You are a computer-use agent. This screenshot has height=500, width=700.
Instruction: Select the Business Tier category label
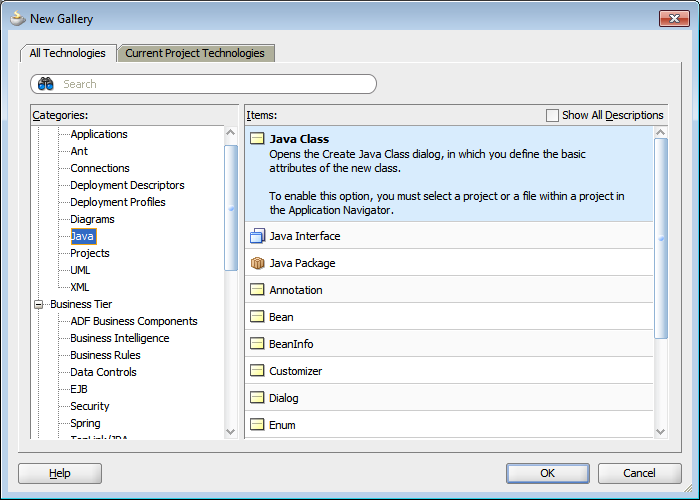click(81, 304)
